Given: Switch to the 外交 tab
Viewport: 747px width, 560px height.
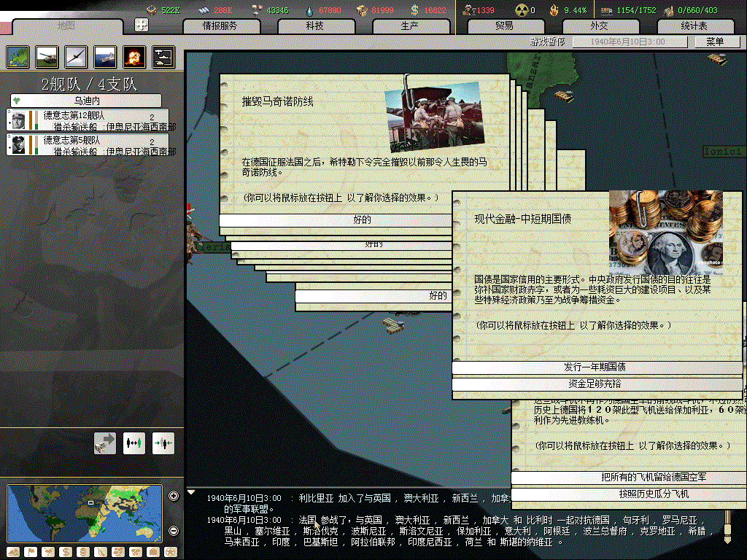Looking at the screenshot, I should pos(599,26).
